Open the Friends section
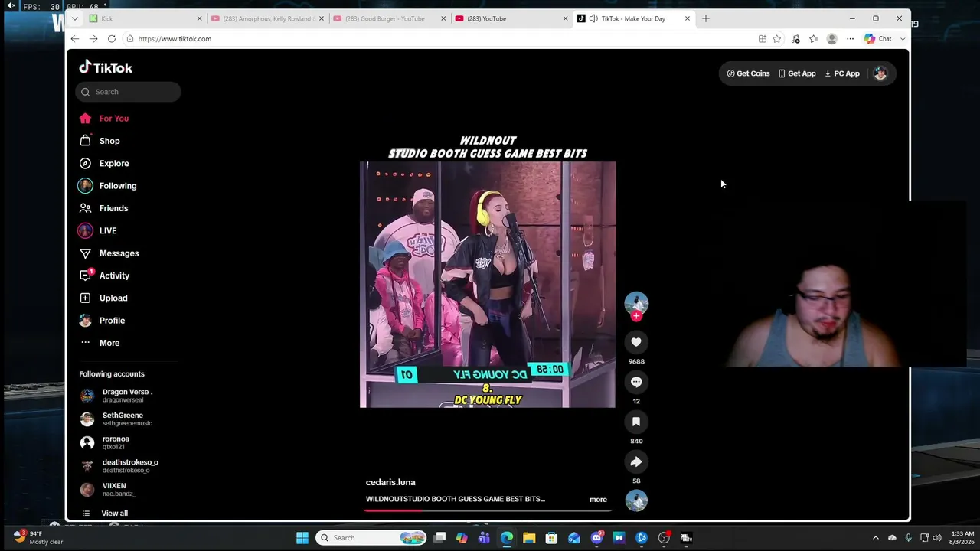This screenshot has height=551, width=980. point(104,208)
